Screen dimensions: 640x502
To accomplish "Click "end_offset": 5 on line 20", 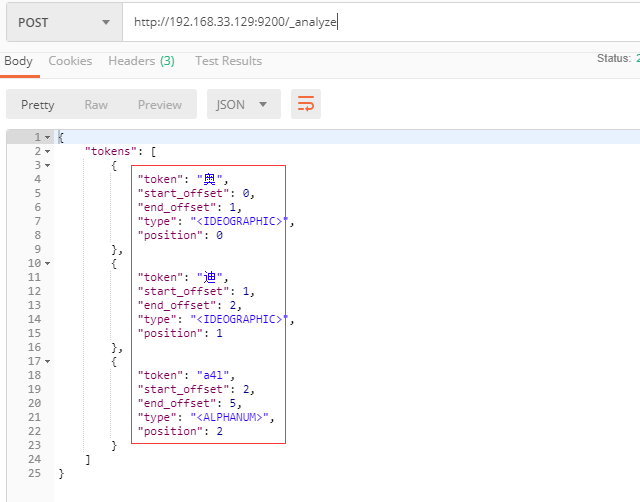I will (x=187, y=403).
